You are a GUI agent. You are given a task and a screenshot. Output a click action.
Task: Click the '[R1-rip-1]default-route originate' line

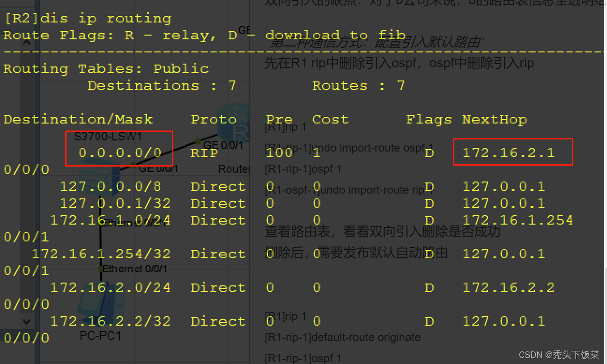pos(343,337)
